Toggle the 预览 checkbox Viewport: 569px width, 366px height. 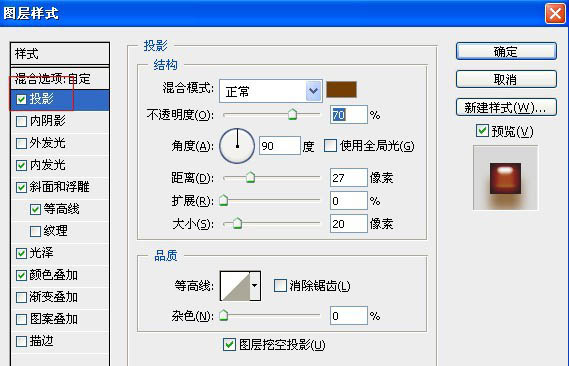(x=482, y=131)
